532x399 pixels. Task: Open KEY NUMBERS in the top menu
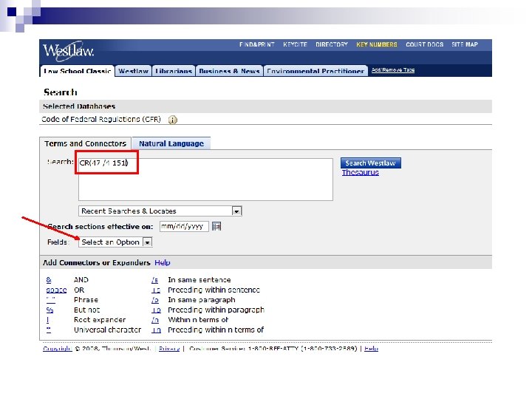pyautogui.click(x=377, y=44)
